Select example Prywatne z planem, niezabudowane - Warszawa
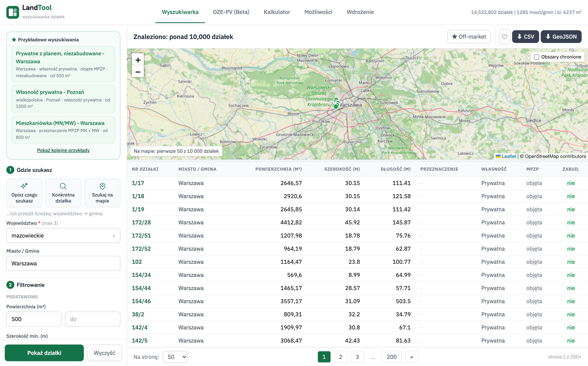Image resolution: width=588 pixels, height=366 pixels. [x=63, y=64]
